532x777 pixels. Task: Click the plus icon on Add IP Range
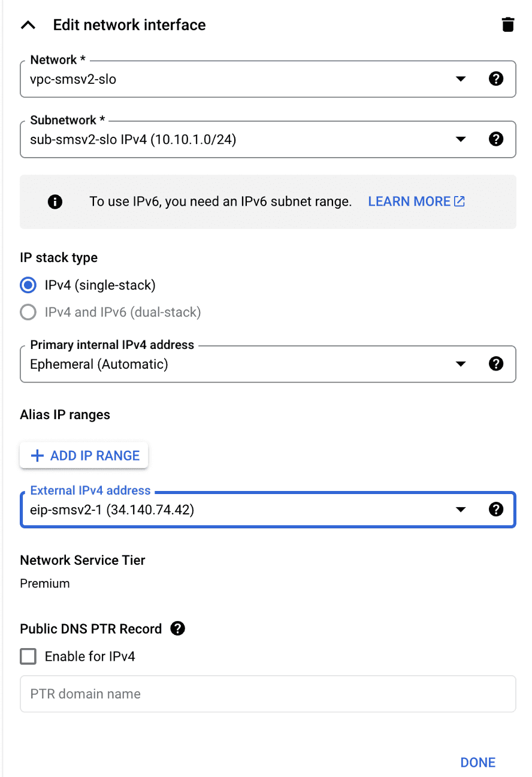pyautogui.click(x=37, y=456)
